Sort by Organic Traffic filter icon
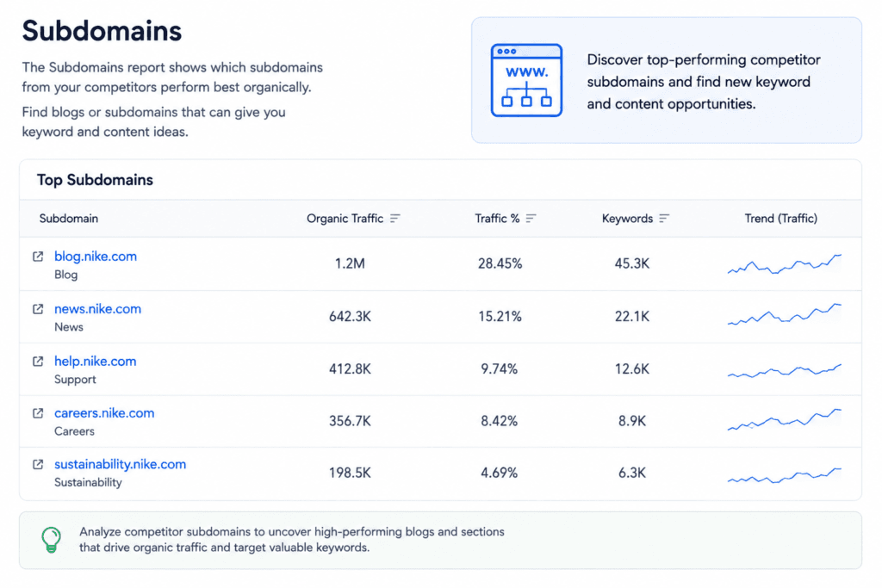882x588 pixels. (395, 218)
